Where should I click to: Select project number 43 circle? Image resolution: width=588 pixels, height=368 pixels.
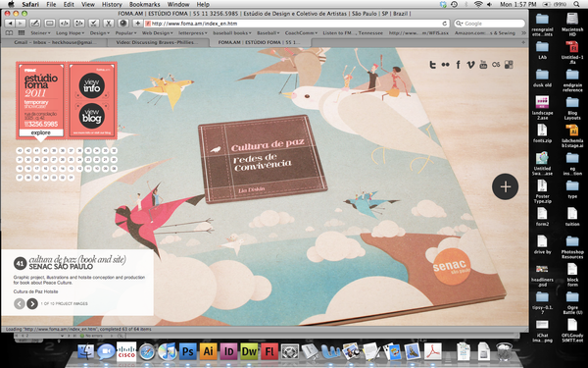pyautogui.click(x=20, y=150)
